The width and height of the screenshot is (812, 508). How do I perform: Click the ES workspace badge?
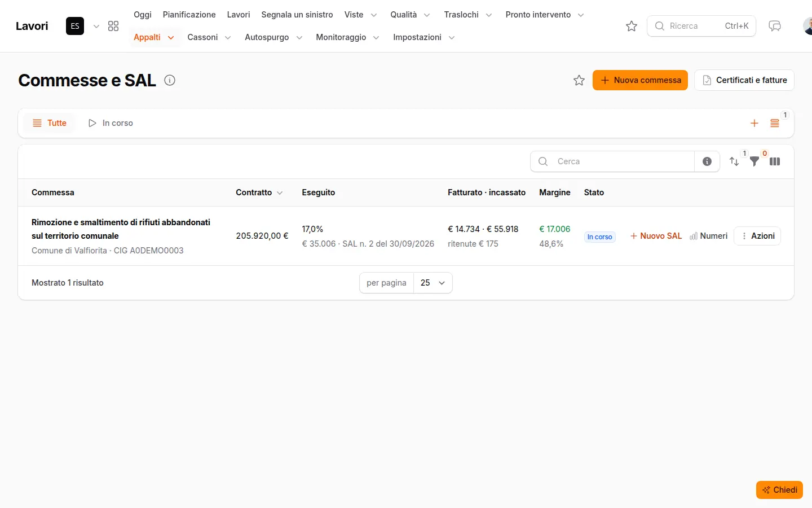click(75, 26)
